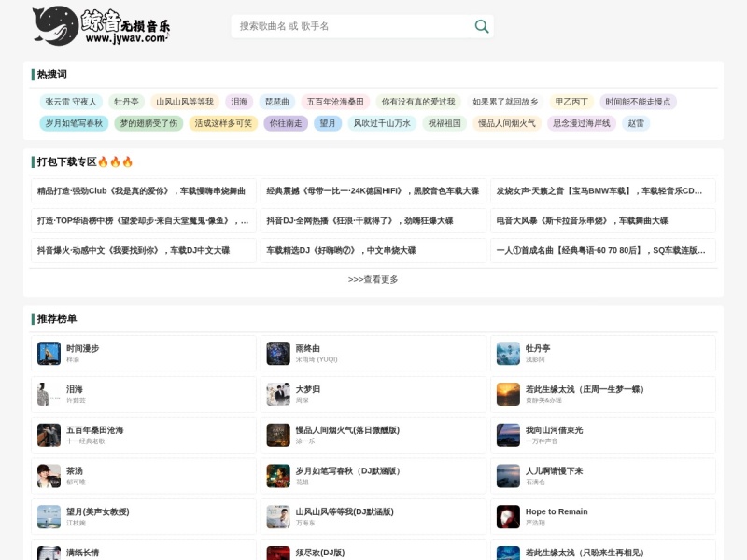The image size is (747, 560).
Task: Select hot search tag 时间能不能走慢点
Action: click(638, 102)
